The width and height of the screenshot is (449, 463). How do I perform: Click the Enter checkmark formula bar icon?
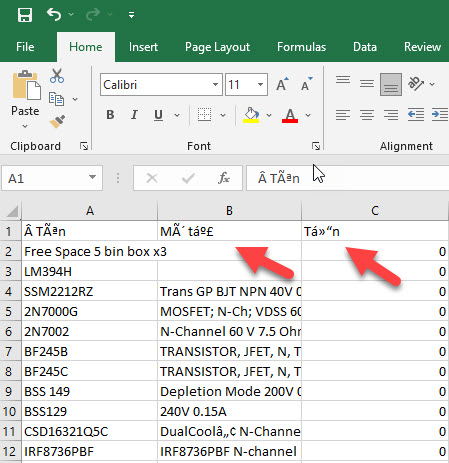pos(188,178)
